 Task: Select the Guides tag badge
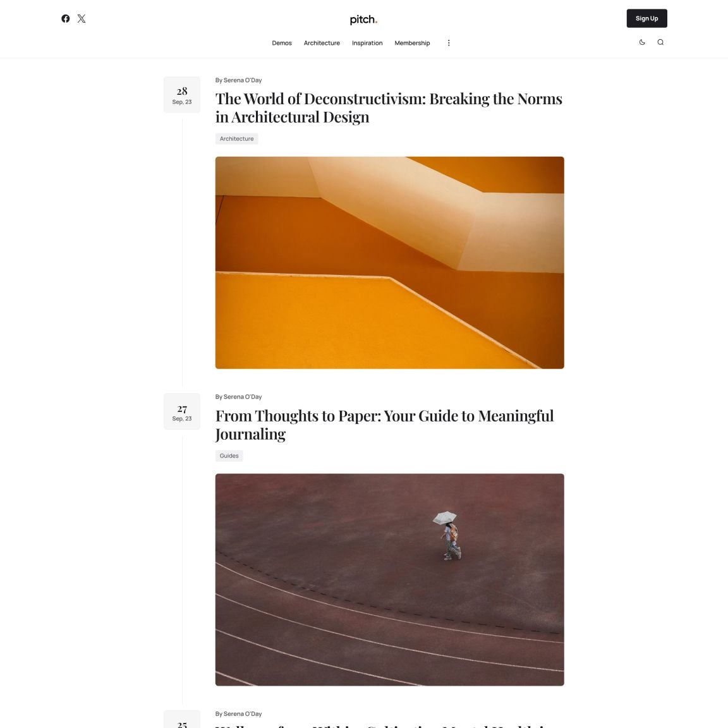pyautogui.click(x=229, y=456)
